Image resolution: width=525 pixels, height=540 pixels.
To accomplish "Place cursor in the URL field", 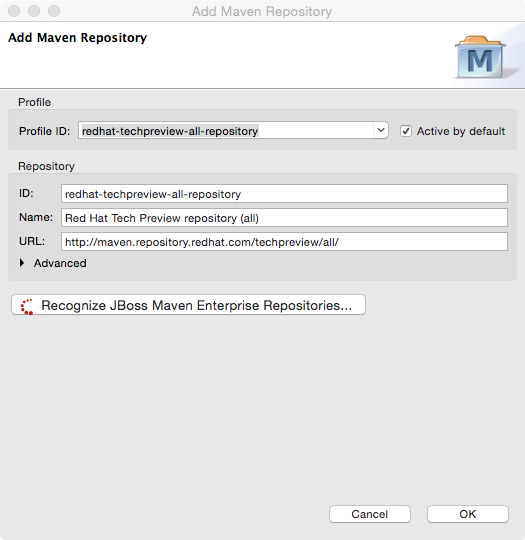I will pyautogui.click(x=284, y=241).
